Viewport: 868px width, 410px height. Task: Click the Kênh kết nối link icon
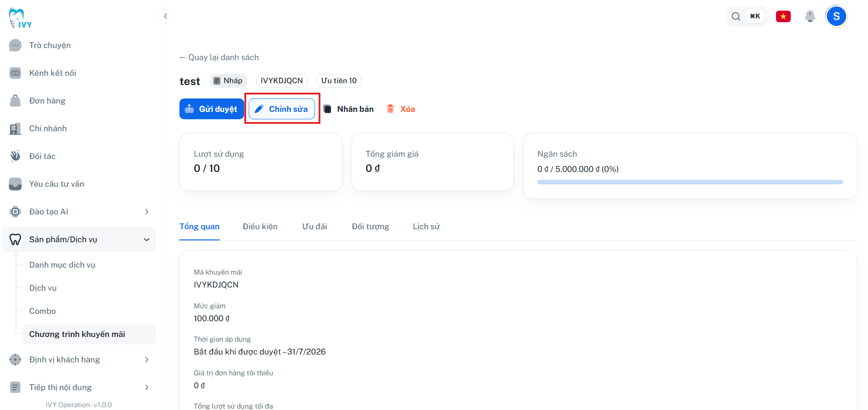(15, 73)
